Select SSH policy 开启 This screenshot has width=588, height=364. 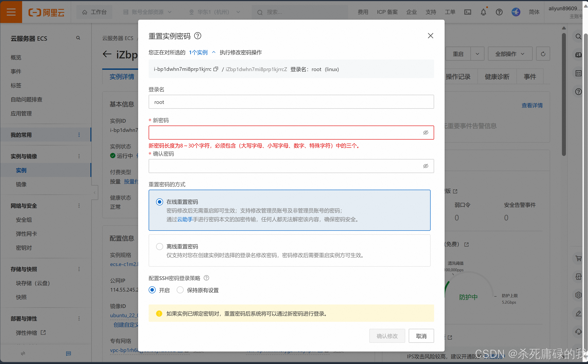[x=152, y=290]
